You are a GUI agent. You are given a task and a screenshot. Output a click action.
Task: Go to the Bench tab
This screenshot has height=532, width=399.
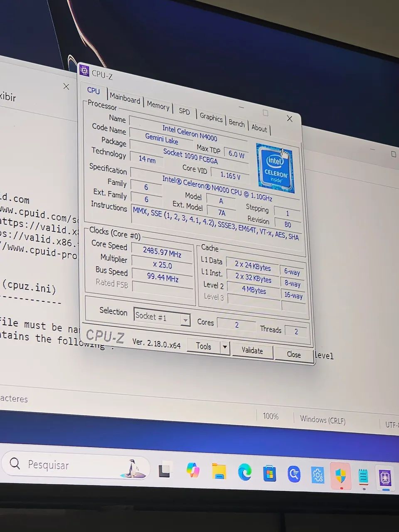point(236,123)
